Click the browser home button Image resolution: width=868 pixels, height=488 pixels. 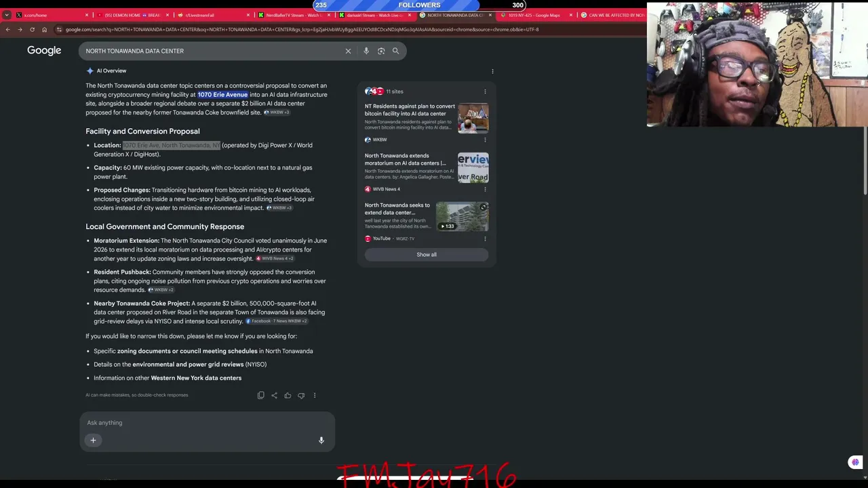tap(44, 30)
